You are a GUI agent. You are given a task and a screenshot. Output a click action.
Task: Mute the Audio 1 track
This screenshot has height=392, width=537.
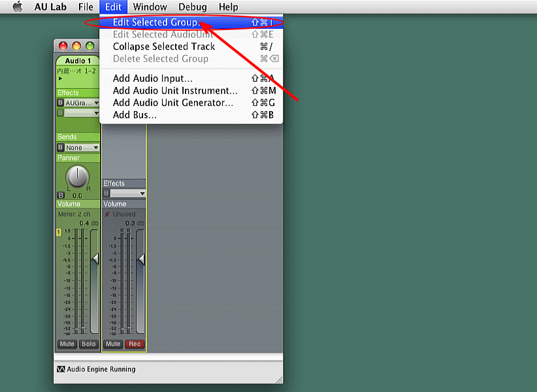(67, 344)
